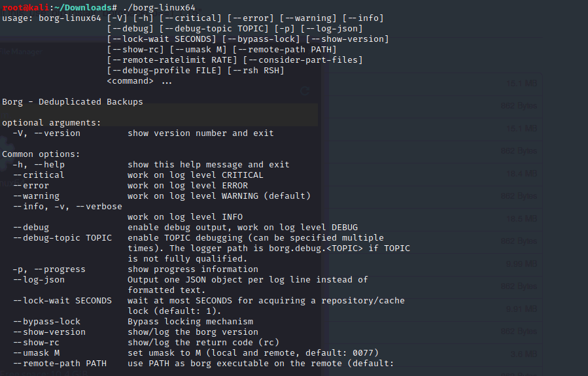Click the 'Common options:' section header
The width and height of the screenshot is (588, 376).
(x=41, y=154)
